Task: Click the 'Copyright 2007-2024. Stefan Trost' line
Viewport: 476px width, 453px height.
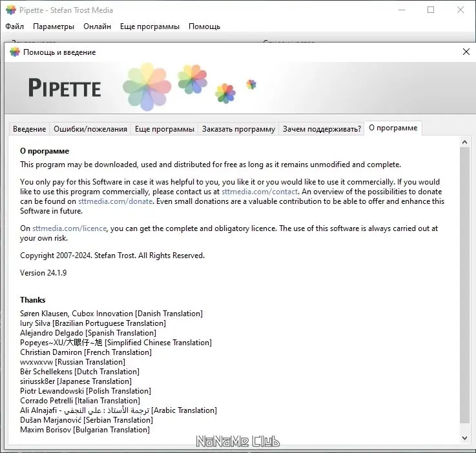Action: click(x=112, y=256)
